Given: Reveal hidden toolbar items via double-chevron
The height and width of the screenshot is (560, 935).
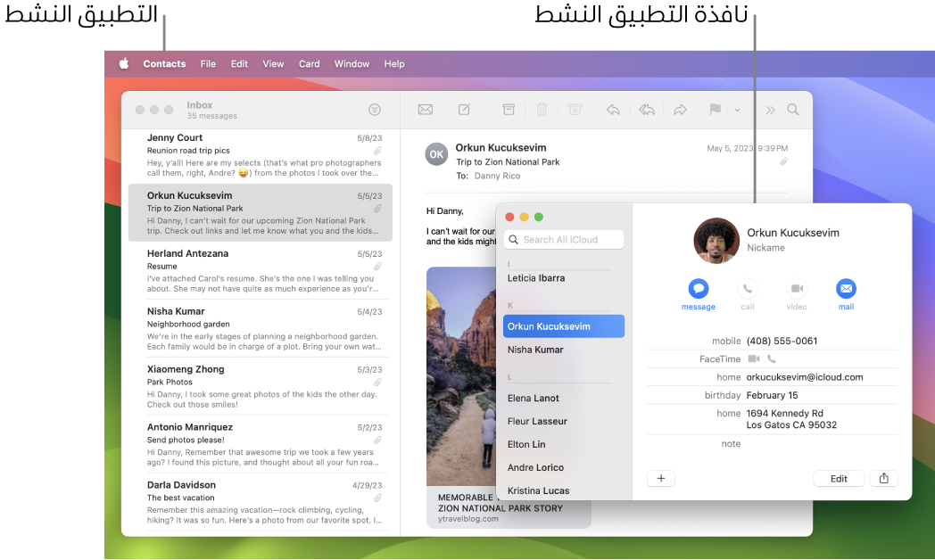Looking at the screenshot, I should [x=769, y=109].
